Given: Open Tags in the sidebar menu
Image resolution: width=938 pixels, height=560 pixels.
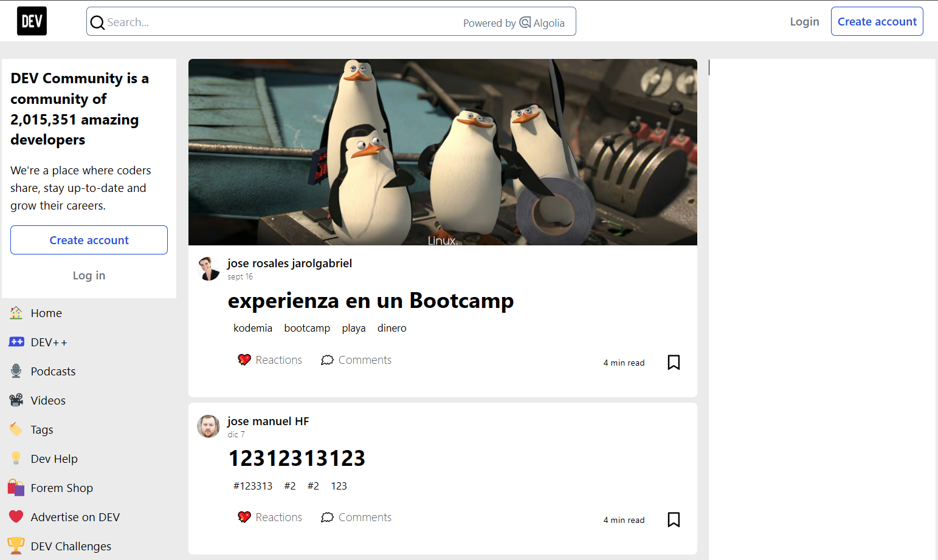Looking at the screenshot, I should click(42, 429).
